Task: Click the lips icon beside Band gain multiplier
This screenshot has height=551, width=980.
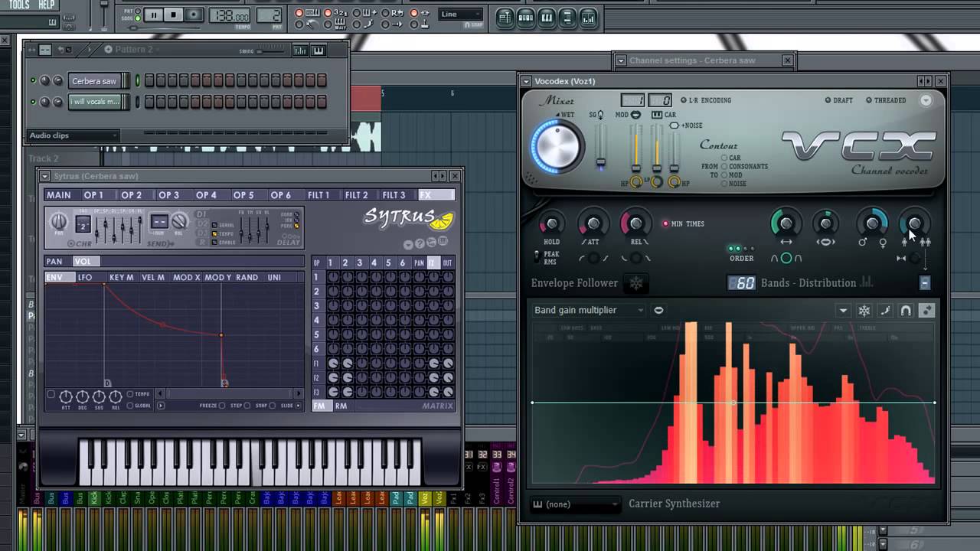Action: click(x=658, y=310)
